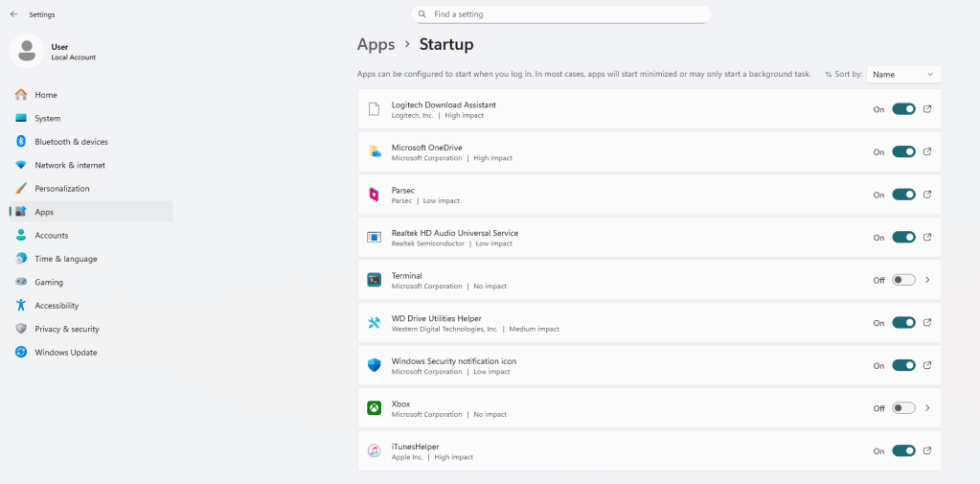
Task: Enable the Terminal startup toggle
Action: [x=903, y=280]
